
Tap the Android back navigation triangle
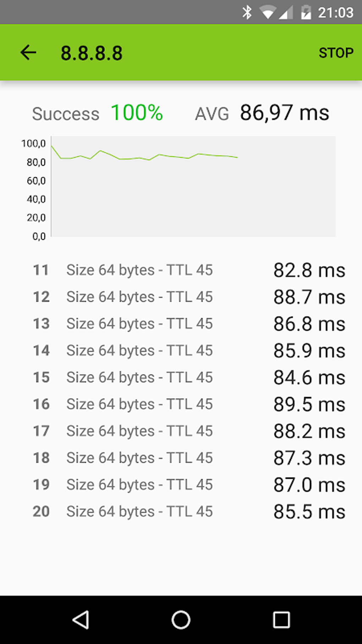point(81,620)
